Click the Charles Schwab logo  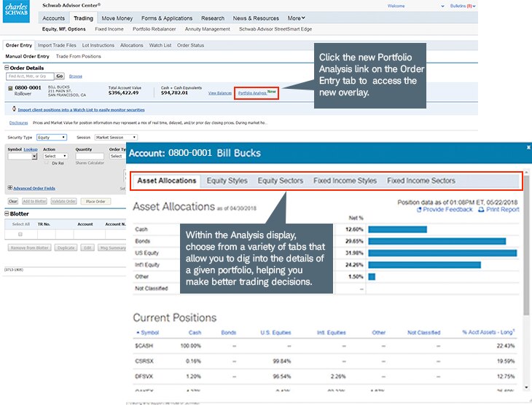point(16,11)
